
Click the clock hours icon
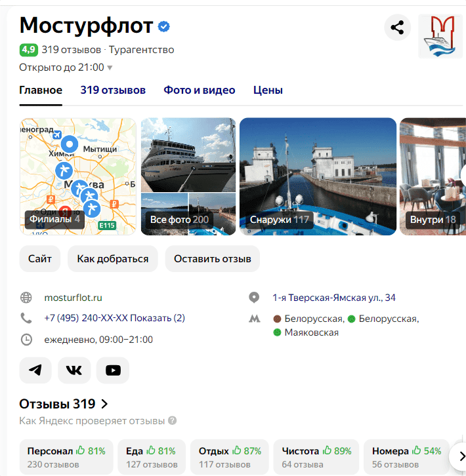point(26,340)
